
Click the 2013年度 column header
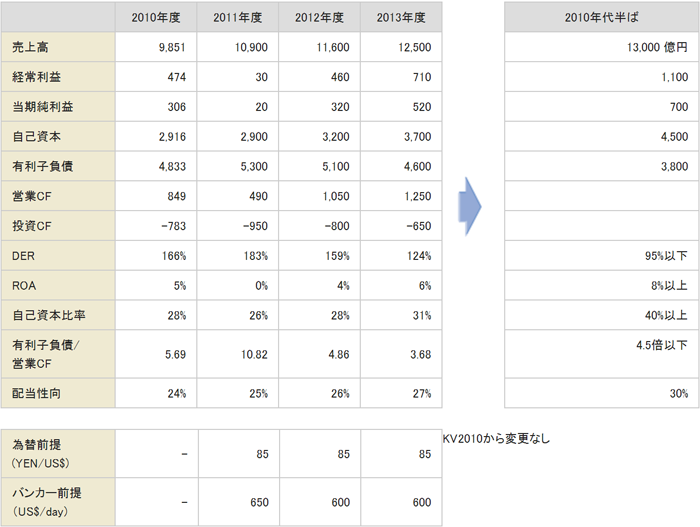pyautogui.click(x=401, y=17)
